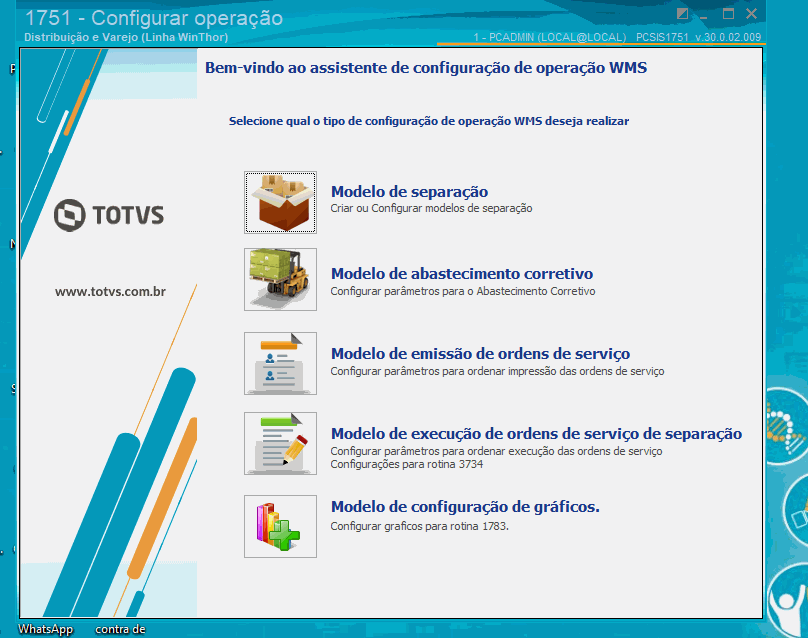Screen dimensions: 808x638
Task: Open the emissão de ordens de serviço icon
Action: [x=280, y=363]
